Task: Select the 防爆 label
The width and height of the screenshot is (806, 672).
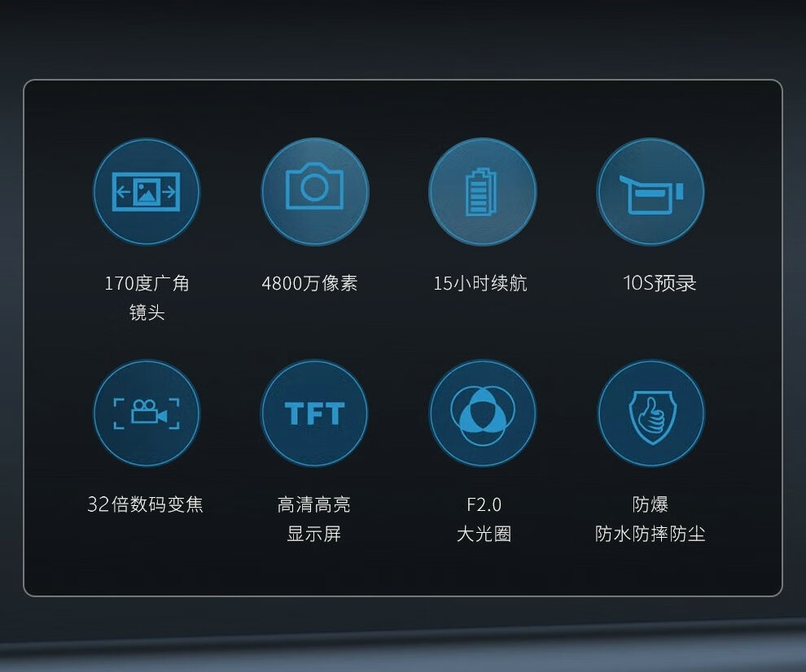Action: pos(650,504)
